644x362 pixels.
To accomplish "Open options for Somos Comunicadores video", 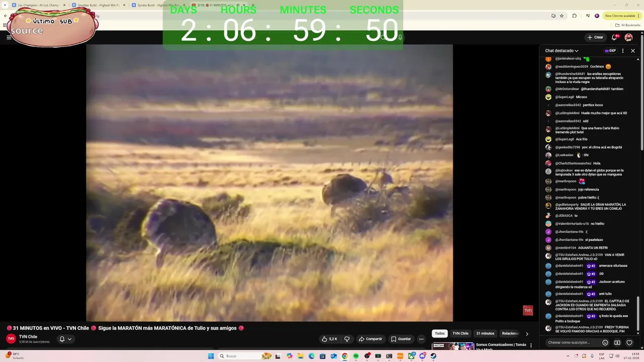I will click(x=531, y=345).
